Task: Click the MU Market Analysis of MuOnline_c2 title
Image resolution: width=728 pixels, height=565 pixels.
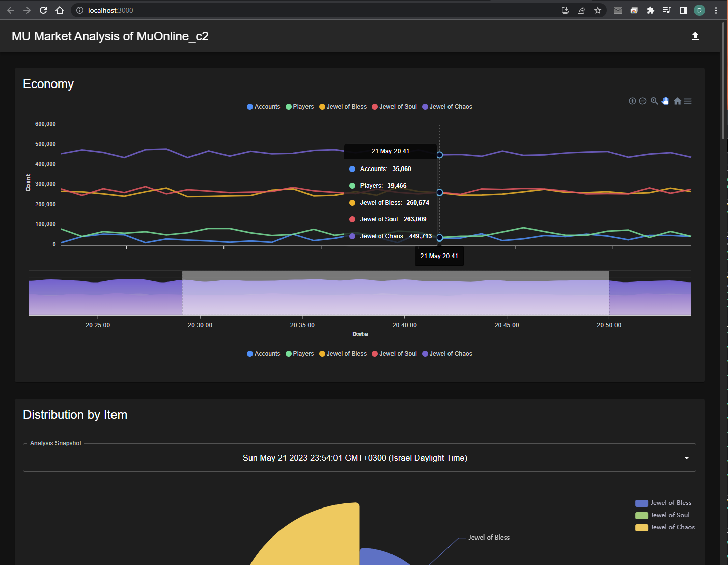Action: tap(110, 36)
